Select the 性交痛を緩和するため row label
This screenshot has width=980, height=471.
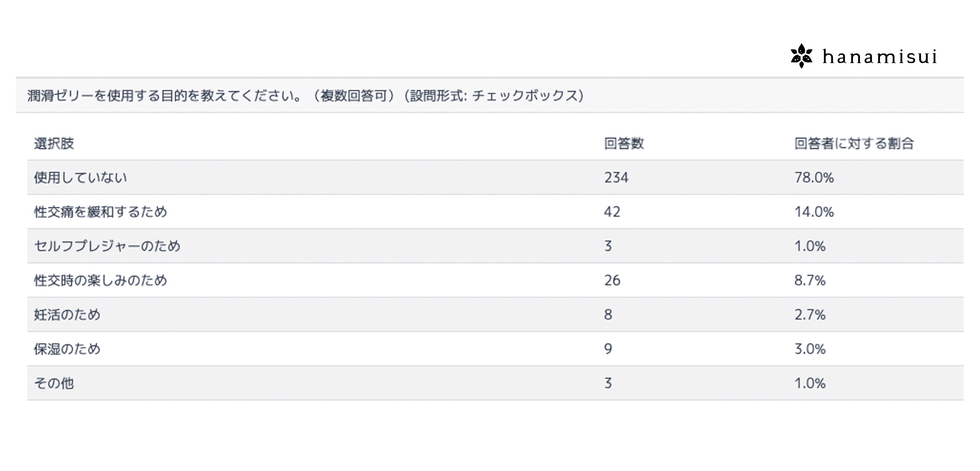100,212
